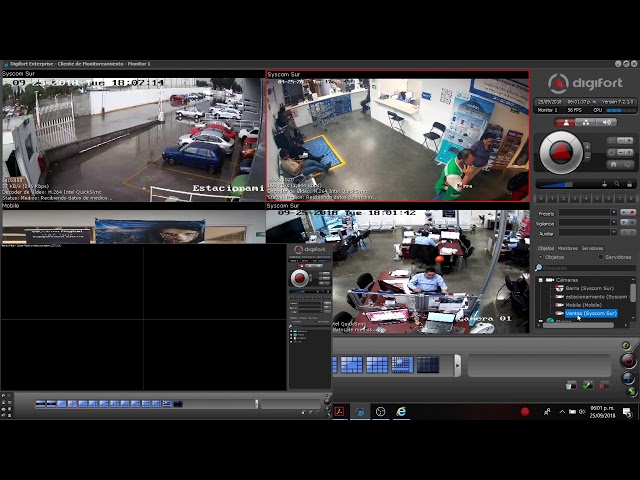Click the red refresh round button

click(628, 361)
